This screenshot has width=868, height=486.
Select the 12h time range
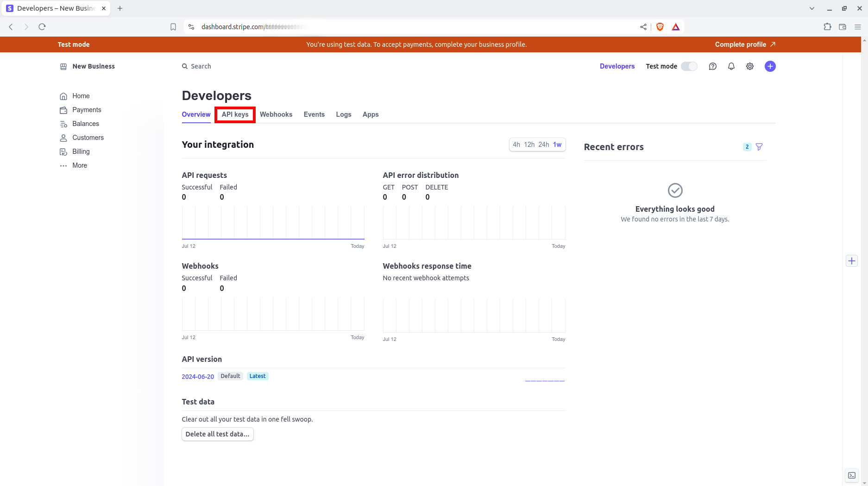pyautogui.click(x=529, y=145)
